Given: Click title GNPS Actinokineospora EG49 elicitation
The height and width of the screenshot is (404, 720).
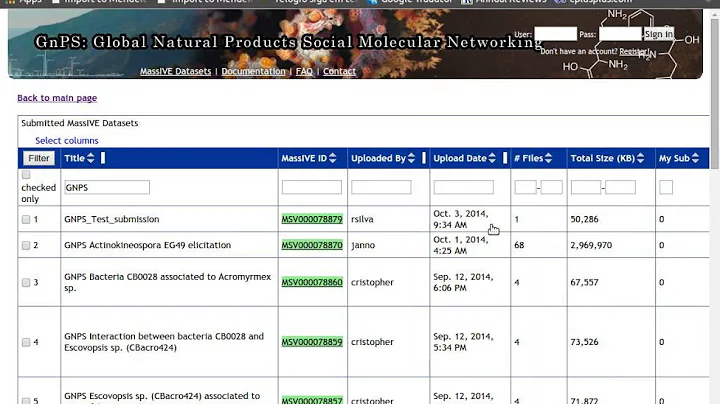Looking at the screenshot, I should 147,245.
